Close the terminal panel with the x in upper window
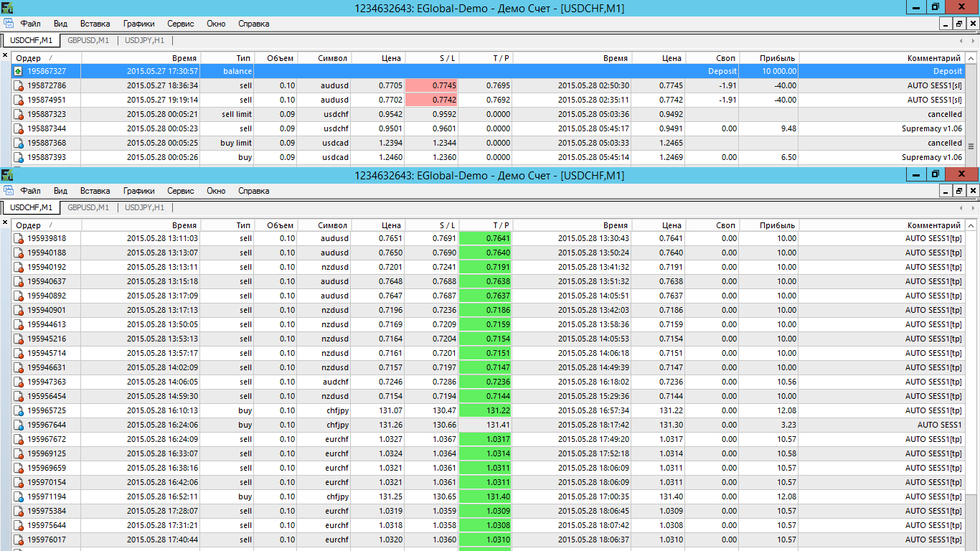 [x=5, y=55]
